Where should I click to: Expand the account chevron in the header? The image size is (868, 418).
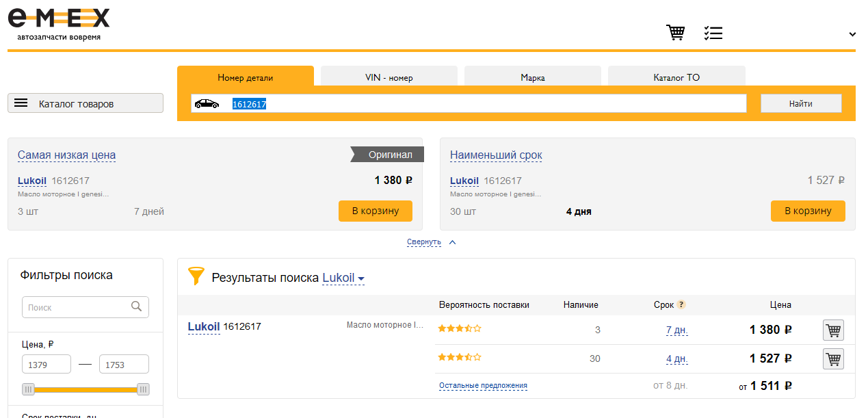tap(852, 34)
